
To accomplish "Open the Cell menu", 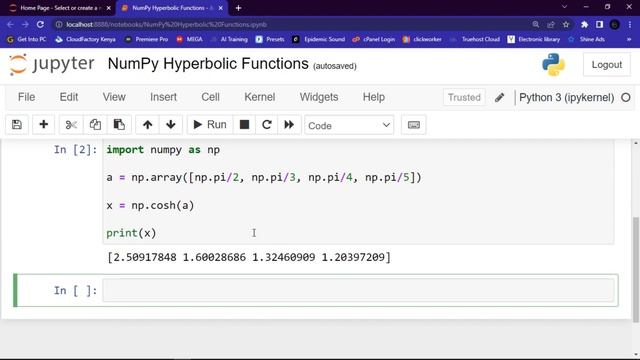I will point(211,97).
